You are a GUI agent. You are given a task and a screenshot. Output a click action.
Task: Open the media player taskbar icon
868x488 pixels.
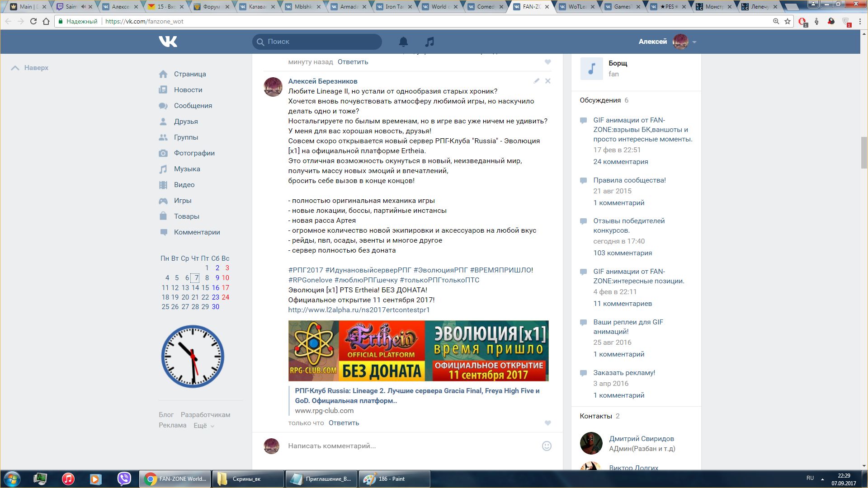pyautogui.click(x=95, y=479)
